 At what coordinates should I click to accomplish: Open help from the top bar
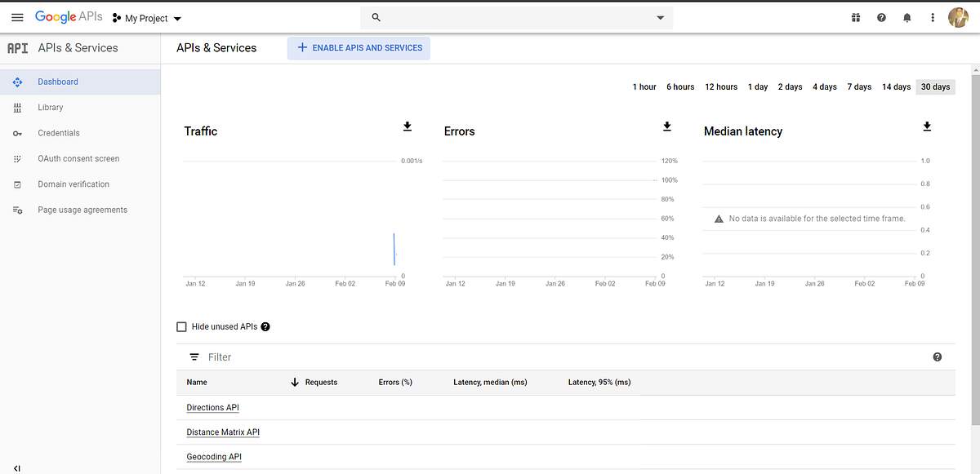pos(881,17)
